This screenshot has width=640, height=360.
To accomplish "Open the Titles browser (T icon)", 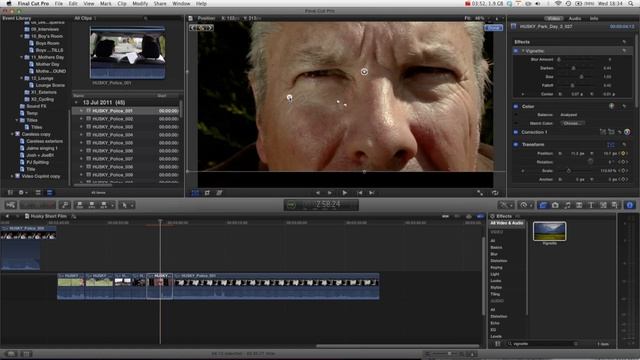I will 591,205.
